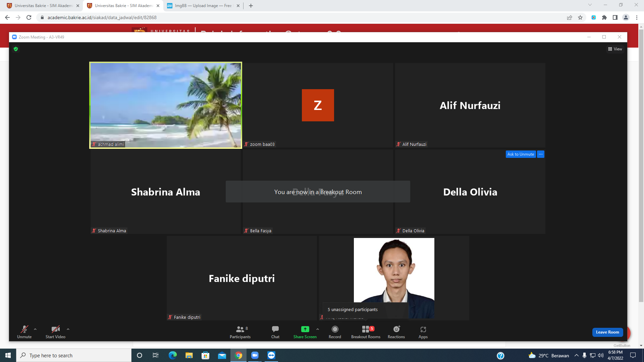Image resolution: width=644 pixels, height=362 pixels.
Task: Open the Windows notification center
Action: tap(633, 355)
